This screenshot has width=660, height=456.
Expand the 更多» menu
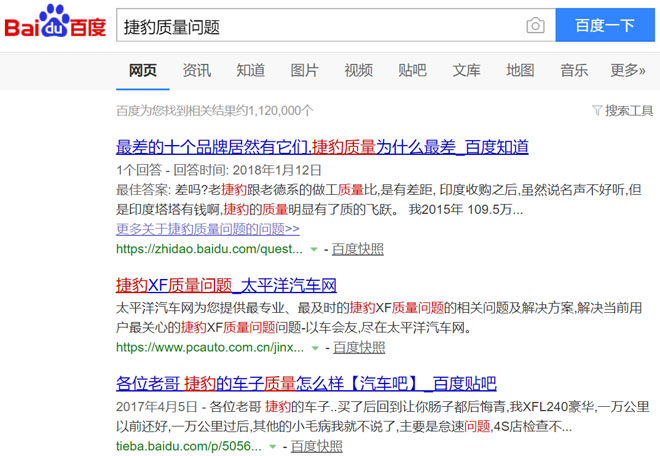click(628, 70)
